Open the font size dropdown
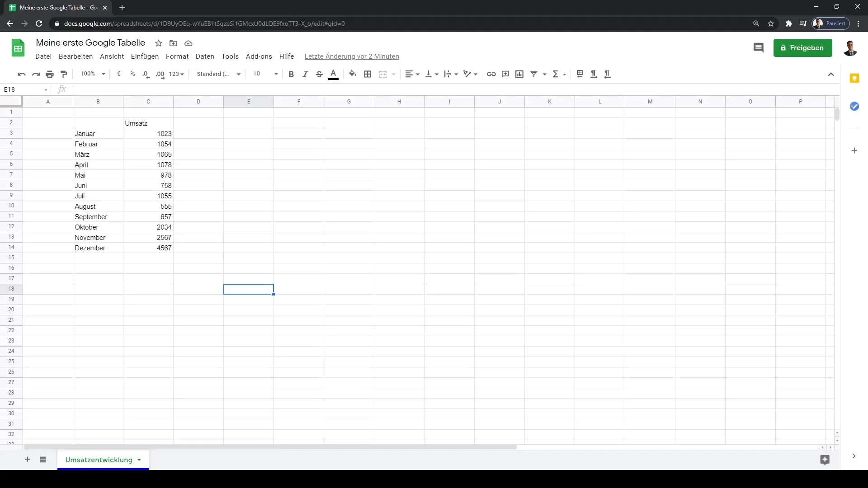The image size is (868, 488). (275, 74)
